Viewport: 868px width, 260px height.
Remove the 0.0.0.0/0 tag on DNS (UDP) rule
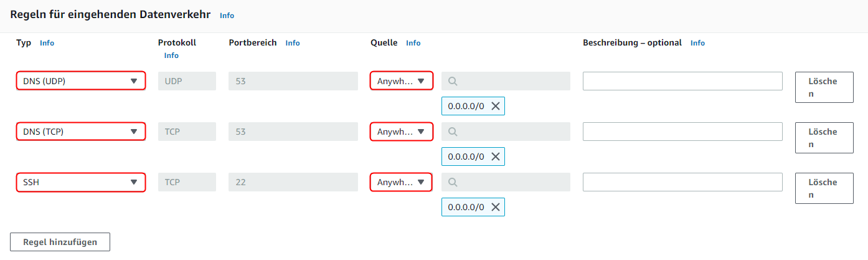pyautogui.click(x=496, y=106)
